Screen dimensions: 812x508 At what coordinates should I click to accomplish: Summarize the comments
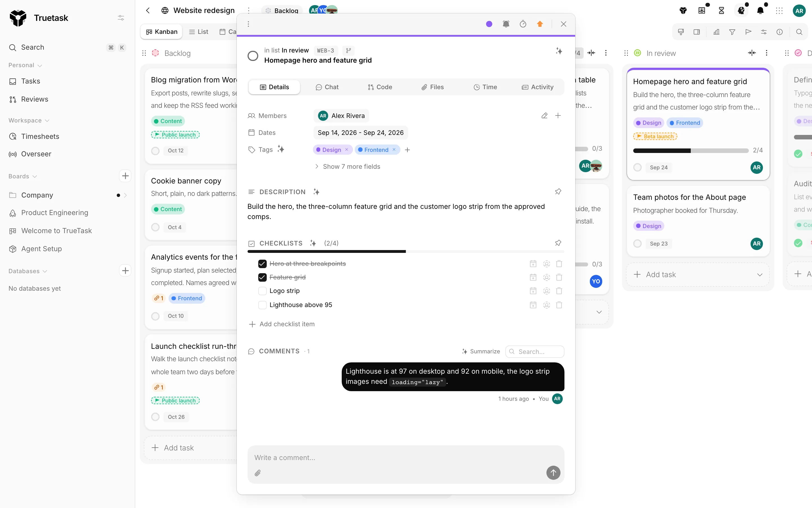click(x=481, y=351)
